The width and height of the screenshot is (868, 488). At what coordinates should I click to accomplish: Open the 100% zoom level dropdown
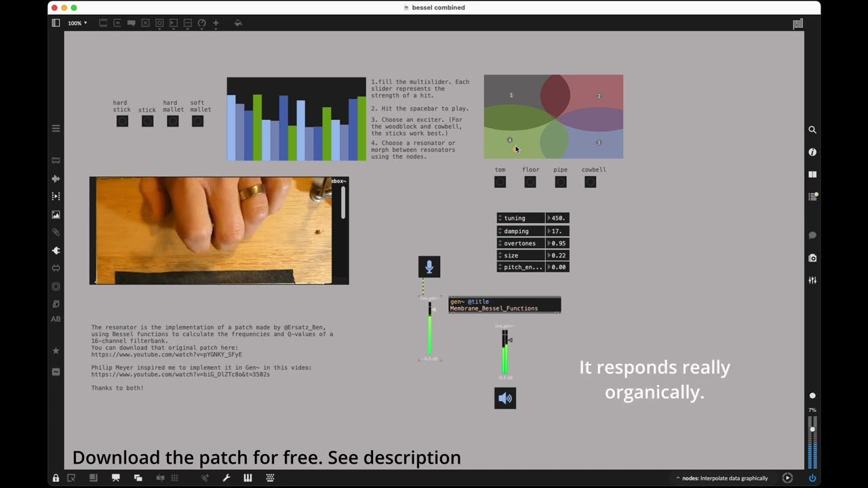pos(77,23)
